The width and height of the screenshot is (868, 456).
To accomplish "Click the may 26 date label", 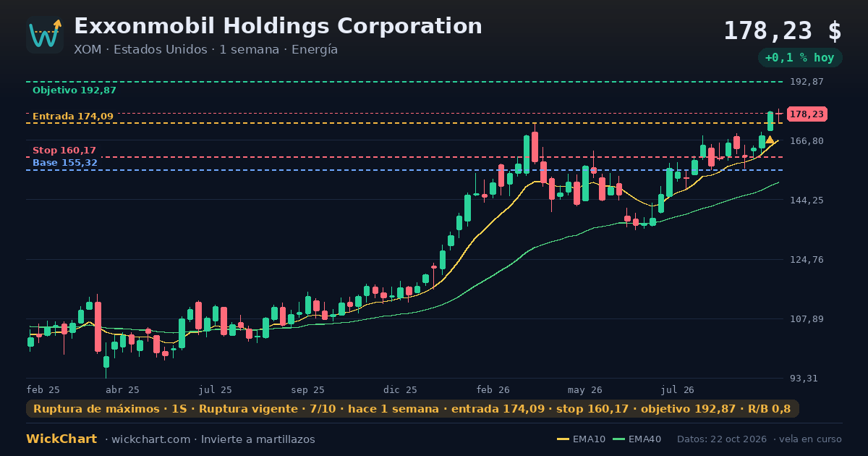I will point(585,389).
